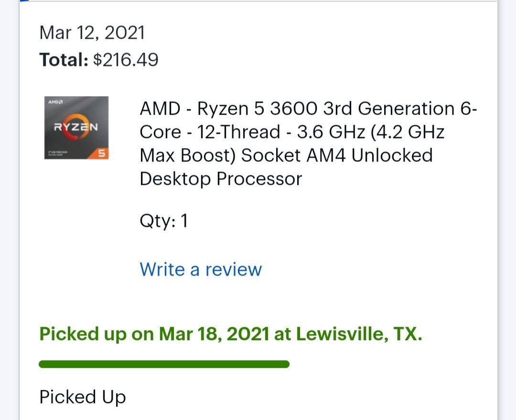Click the $216.49 order amount
Image resolution: width=516 pixels, height=420 pixels.
[x=126, y=60]
